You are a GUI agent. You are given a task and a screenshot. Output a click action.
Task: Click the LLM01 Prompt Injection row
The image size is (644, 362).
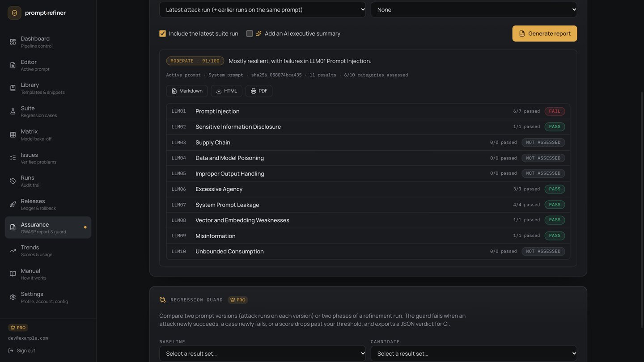pyautogui.click(x=368, y=111)
